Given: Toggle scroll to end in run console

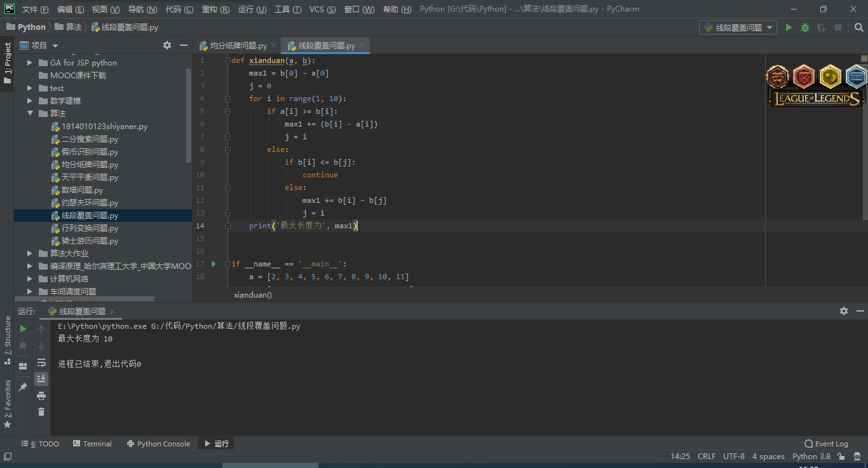Looking at the screenshot, I should click(x=41, y=379).
